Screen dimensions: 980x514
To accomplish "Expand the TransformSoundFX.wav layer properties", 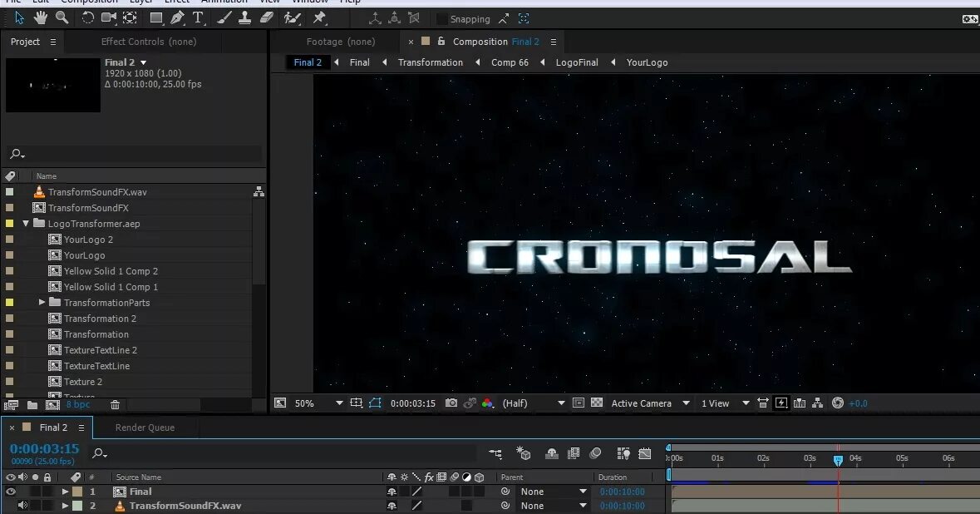I will pos(65,505).
